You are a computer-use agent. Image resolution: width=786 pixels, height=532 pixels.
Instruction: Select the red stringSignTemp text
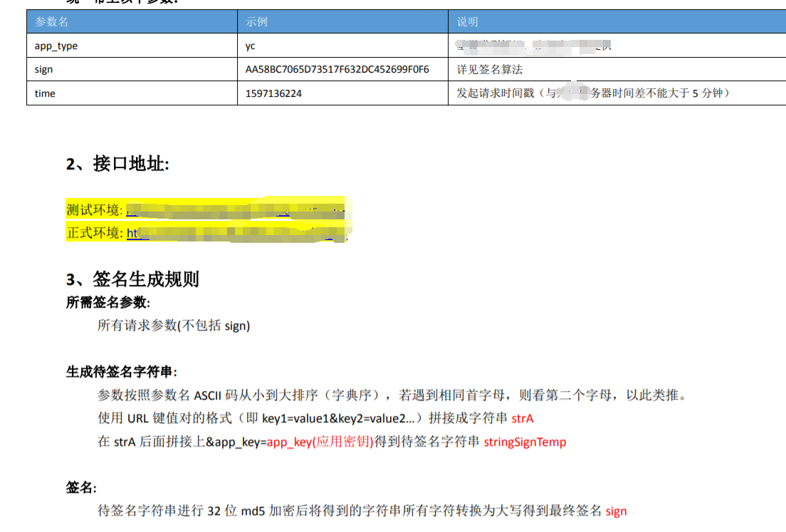pos(525,442)
